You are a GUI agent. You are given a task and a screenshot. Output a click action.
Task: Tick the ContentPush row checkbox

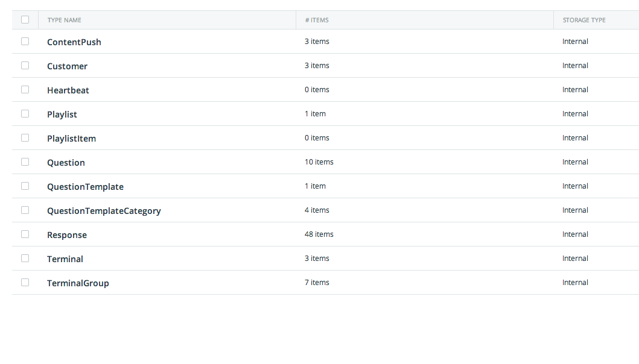coord(25,41)
